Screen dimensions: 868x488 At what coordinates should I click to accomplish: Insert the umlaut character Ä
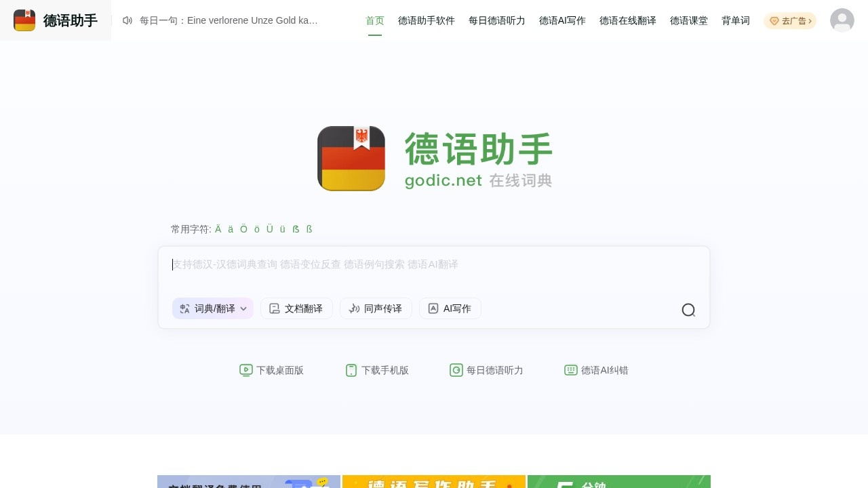[218, 229]
